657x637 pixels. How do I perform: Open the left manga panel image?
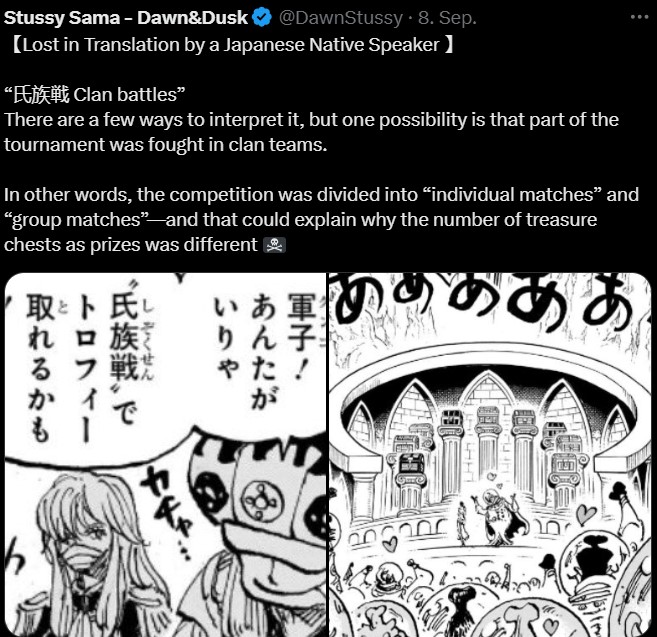(x=165, y=455)
